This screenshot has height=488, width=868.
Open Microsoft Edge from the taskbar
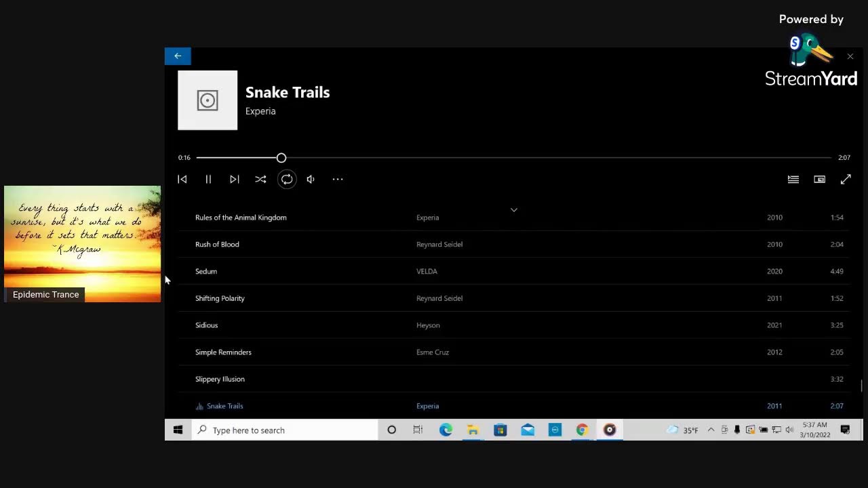[446, 430]
